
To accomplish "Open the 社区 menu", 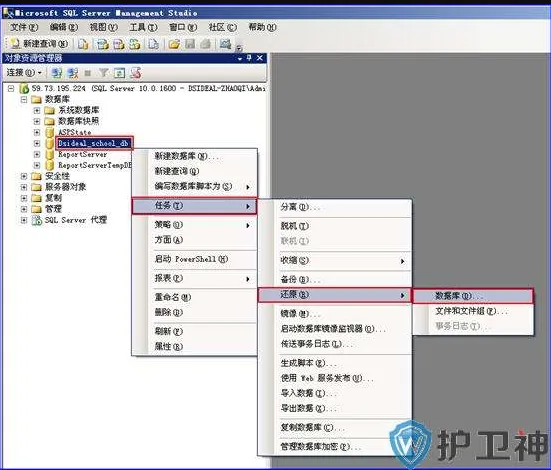I will pos(222,27).
